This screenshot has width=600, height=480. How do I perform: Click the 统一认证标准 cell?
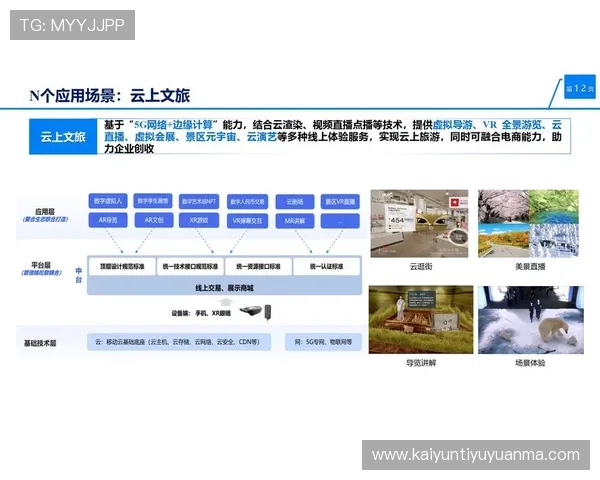point(326,266)
